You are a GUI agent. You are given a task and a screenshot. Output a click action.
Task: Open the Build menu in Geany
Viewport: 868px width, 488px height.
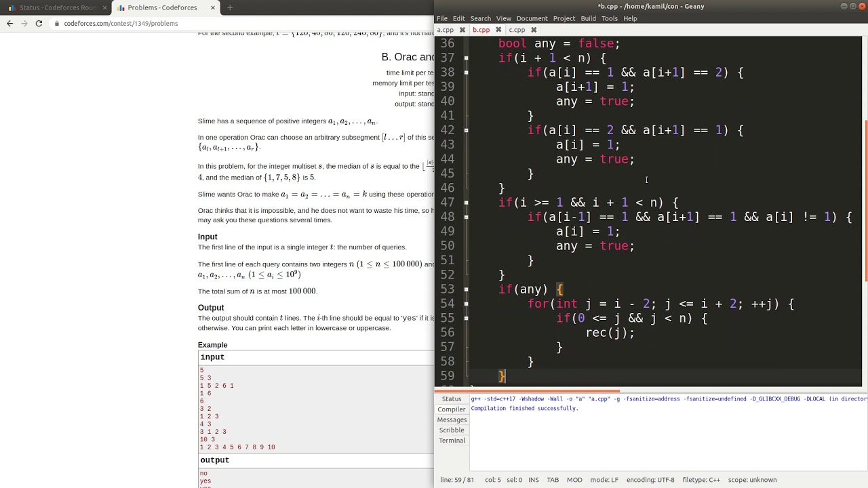(588, 18)
